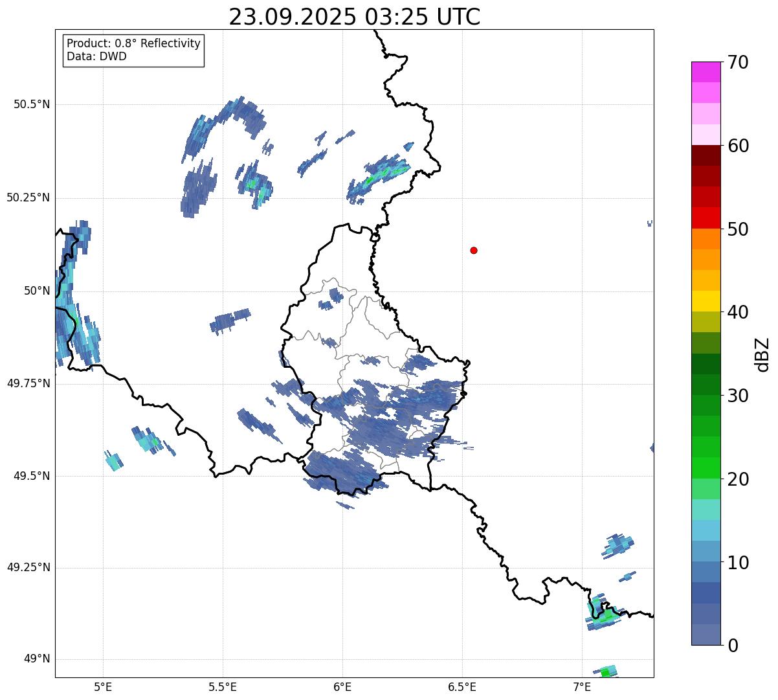Click the colorbar tick label '0'
The height and width of the screenshot is (700, 778).
(x=733, y=646)
